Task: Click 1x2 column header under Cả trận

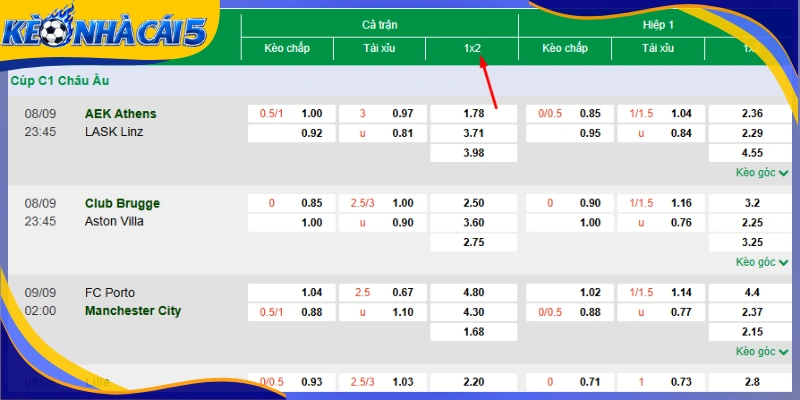Action: (x=472, y=48)
